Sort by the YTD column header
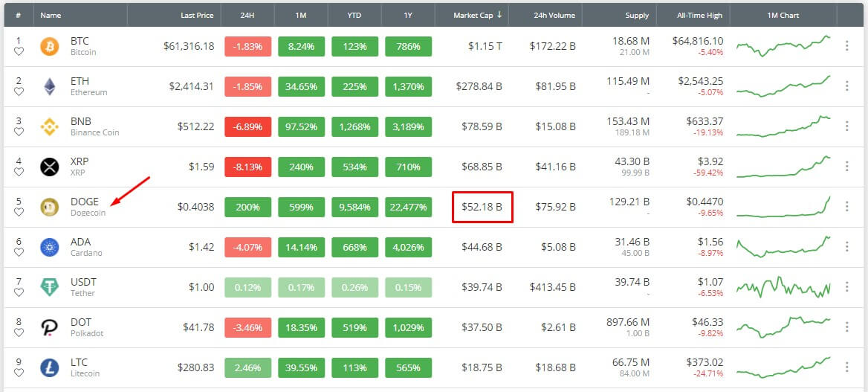 click(354, 15)
